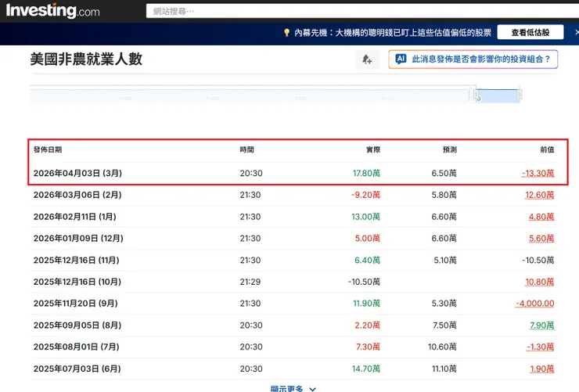Click forecast value 11.10萬
This screenshot has height=392, width=579.
click(x=444, y=369)
